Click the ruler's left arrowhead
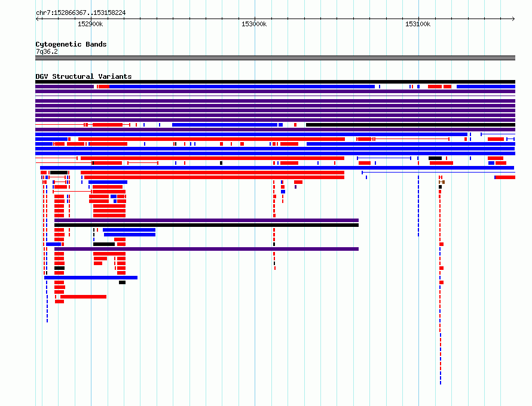The height and width of the screenshot is (406, 532). [37, 19]
